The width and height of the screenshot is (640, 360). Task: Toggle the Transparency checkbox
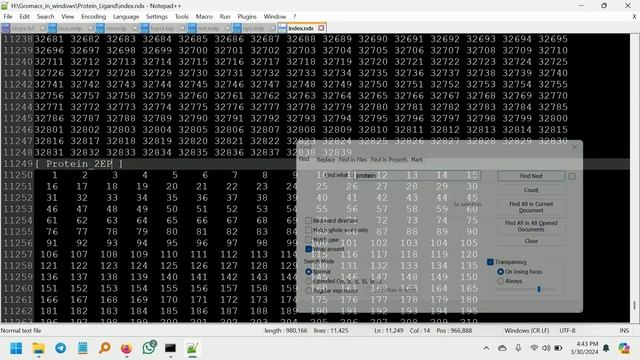[490, 262]
